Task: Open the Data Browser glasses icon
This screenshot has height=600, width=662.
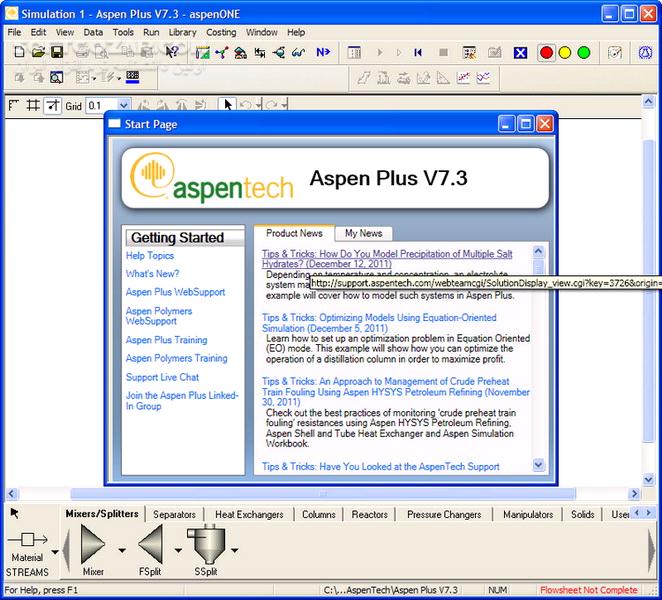Action: point(298,53)
